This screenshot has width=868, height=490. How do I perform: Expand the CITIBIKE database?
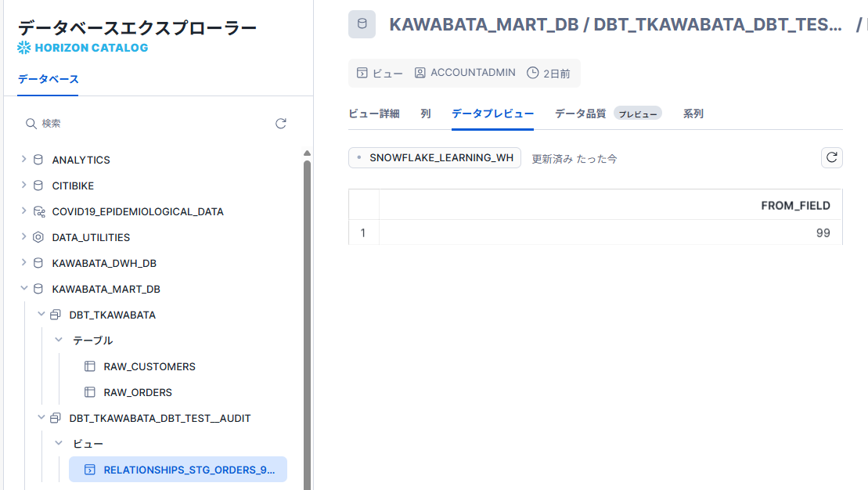pyautogui.click(x=23, y=185)
